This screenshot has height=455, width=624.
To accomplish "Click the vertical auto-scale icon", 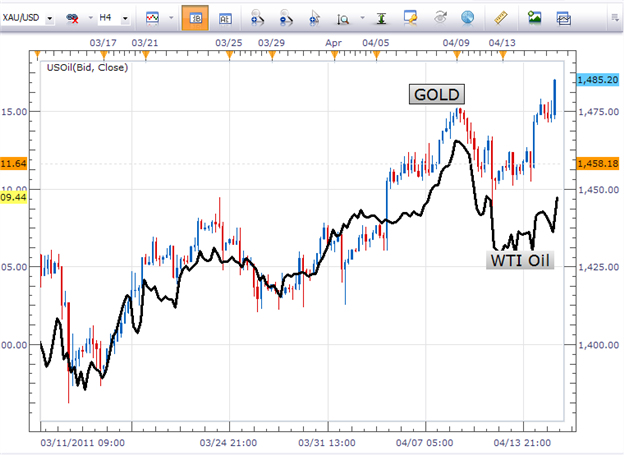I will 381,18.
